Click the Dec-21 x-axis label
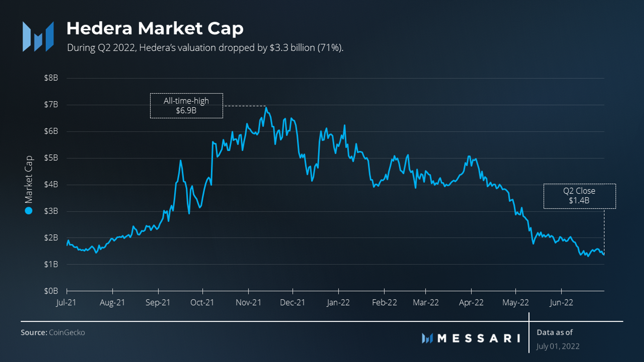This screenshot has width=644, height=362. pos(293,303)
